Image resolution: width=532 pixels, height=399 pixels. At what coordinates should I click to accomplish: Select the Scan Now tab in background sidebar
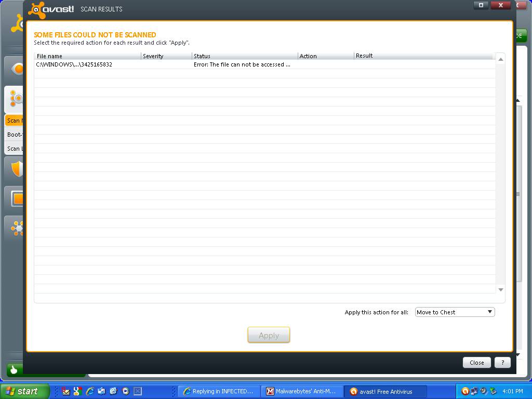14,121
